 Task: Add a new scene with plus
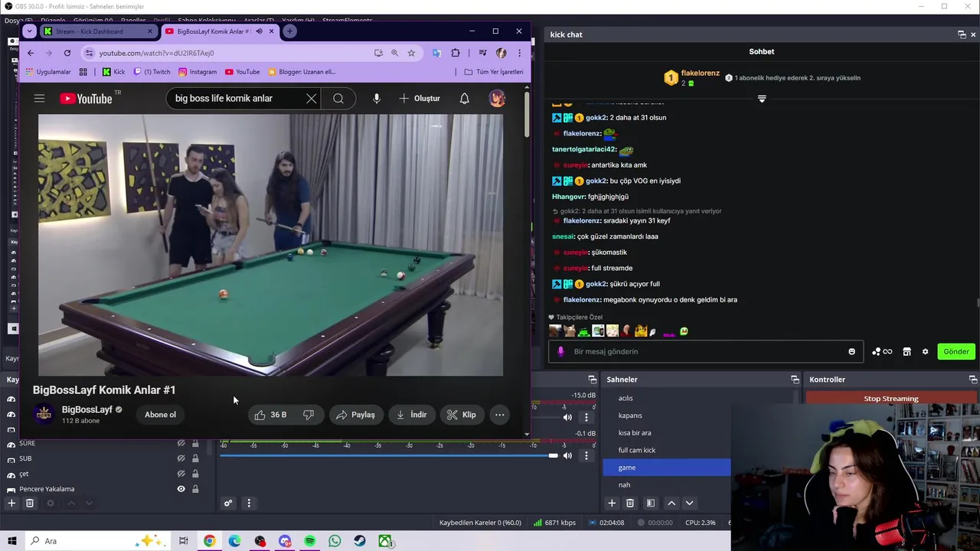(612, 503)
